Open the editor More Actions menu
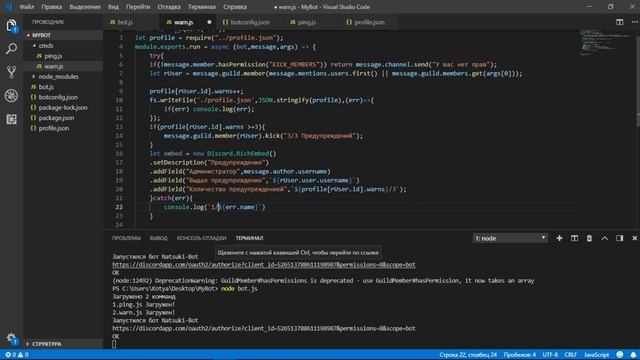This screenshot has height=360, width=640. click(635, 22)
